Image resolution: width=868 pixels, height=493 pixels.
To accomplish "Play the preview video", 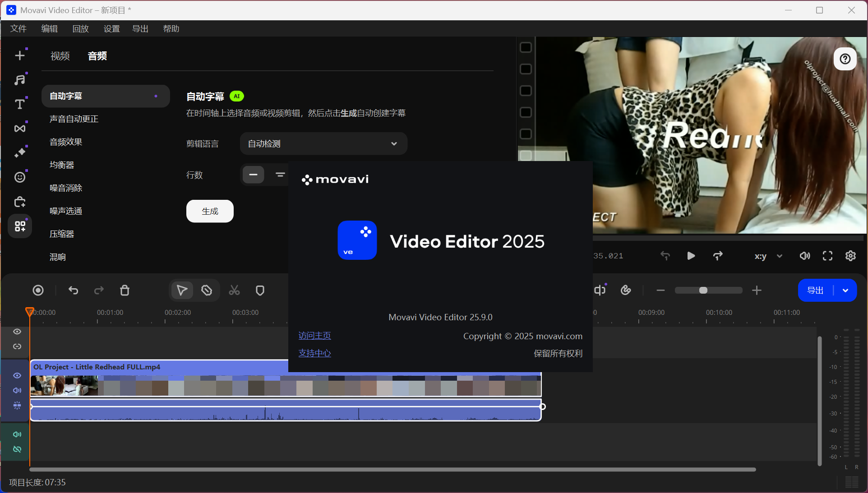I will click(x=691, y=256).
